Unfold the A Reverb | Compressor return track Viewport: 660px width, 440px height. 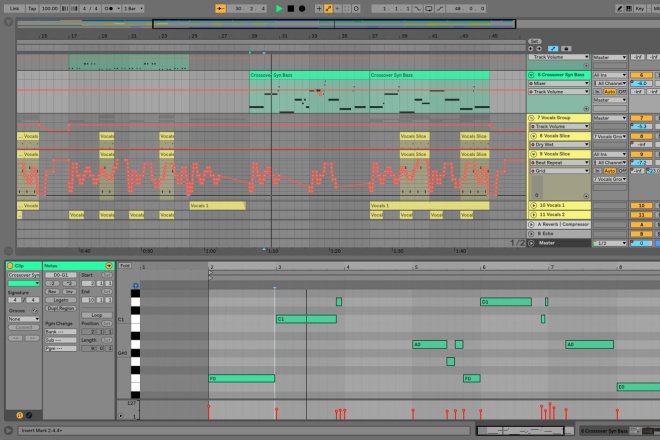[x=531, y=224]
